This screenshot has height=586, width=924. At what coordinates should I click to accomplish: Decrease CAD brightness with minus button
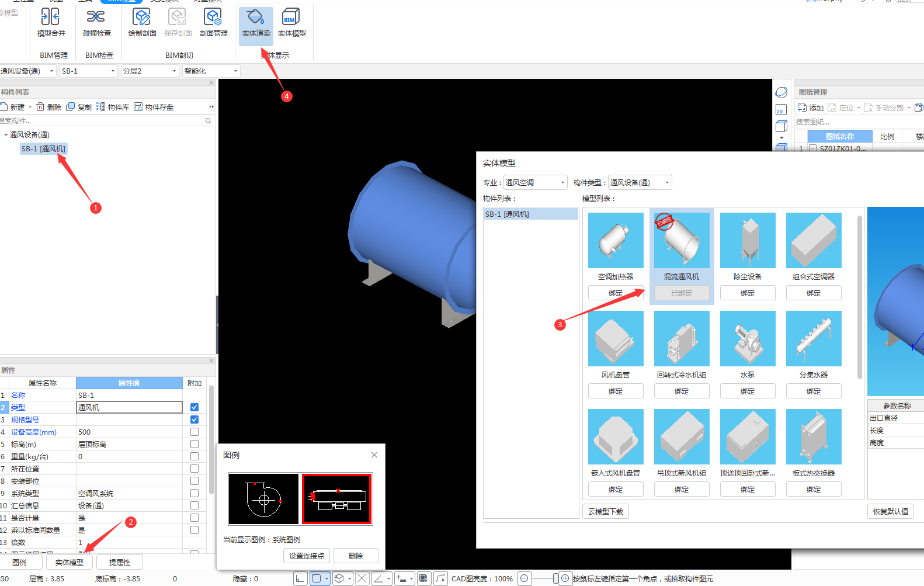(524, 578)
